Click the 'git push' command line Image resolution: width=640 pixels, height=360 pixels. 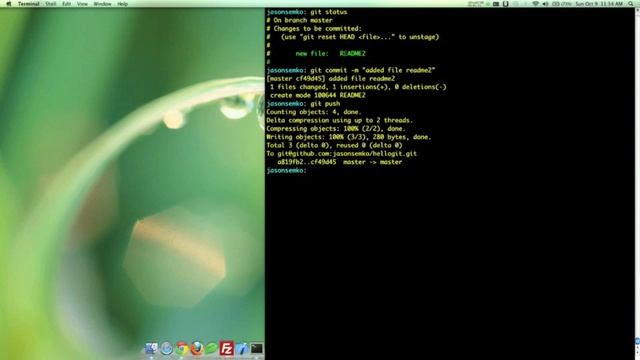coord(303,104)
